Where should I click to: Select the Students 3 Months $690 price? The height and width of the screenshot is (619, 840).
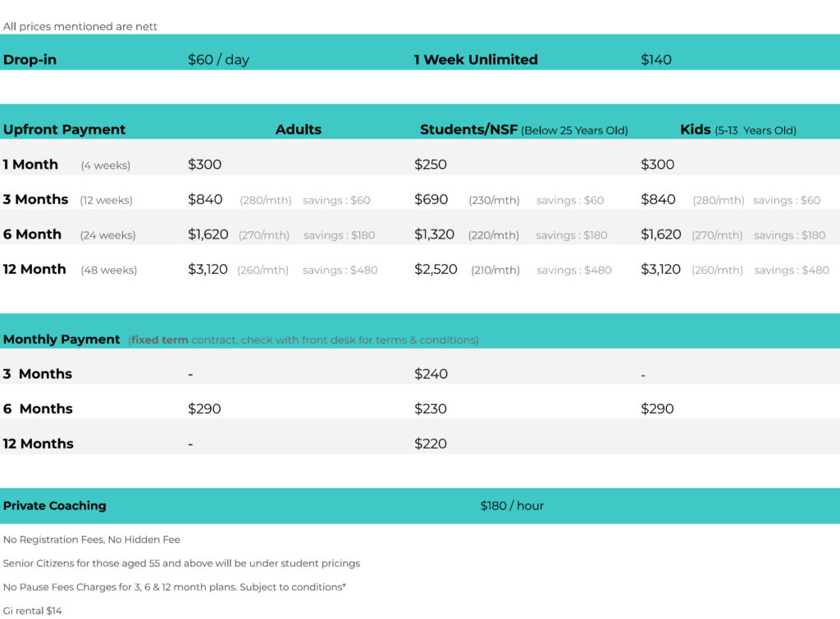click(x=431, y=200)
